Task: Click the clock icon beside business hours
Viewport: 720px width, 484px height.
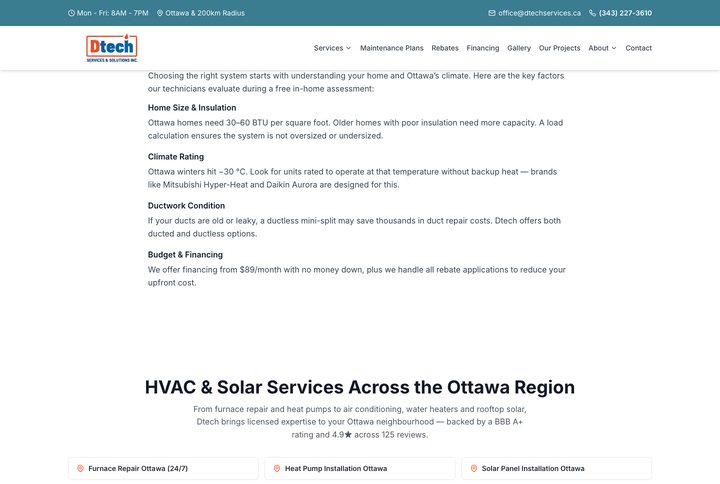Action: [x=71, y=13]
